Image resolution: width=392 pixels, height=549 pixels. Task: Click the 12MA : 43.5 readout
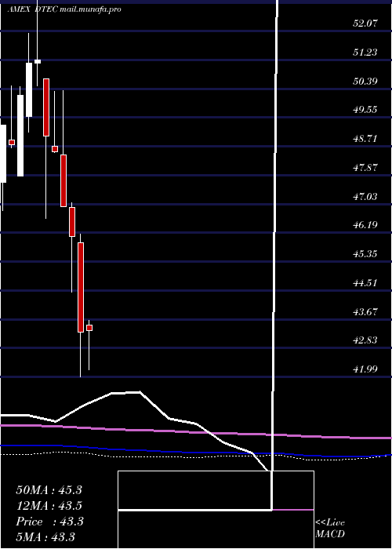(x=49, y=506)
